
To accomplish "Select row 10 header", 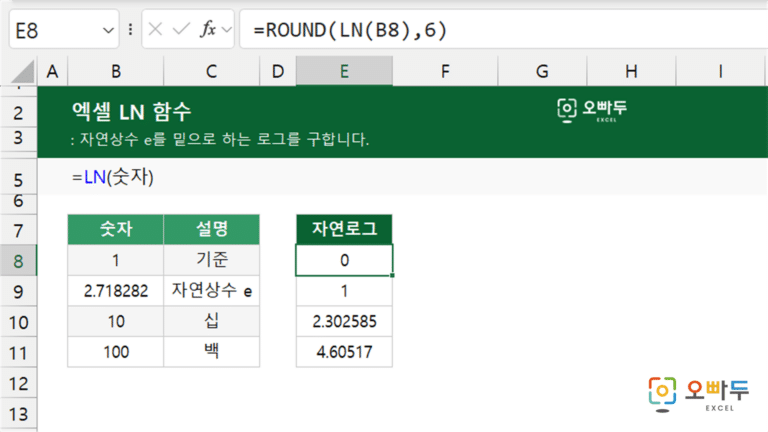I will 18,322.
